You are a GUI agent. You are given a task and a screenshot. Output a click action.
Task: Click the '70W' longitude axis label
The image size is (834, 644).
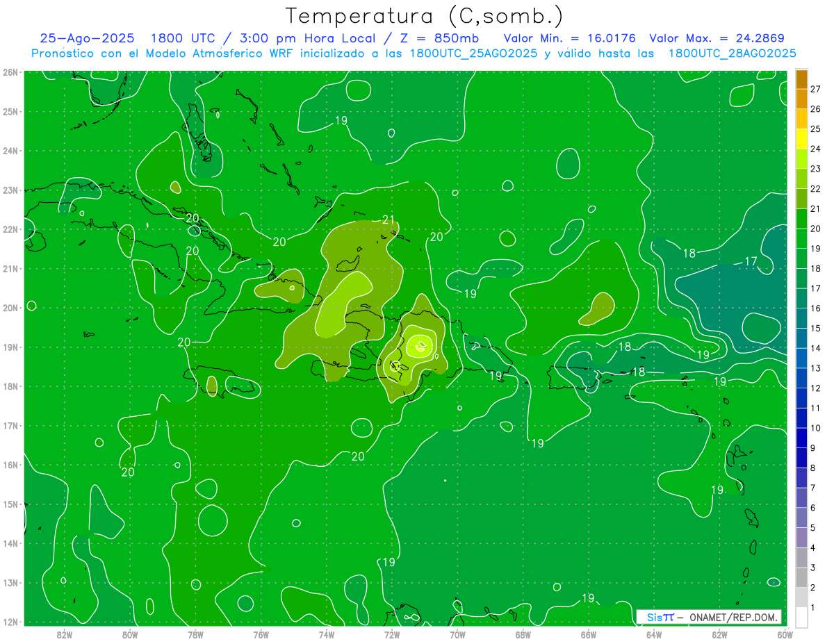coord(457,634)
